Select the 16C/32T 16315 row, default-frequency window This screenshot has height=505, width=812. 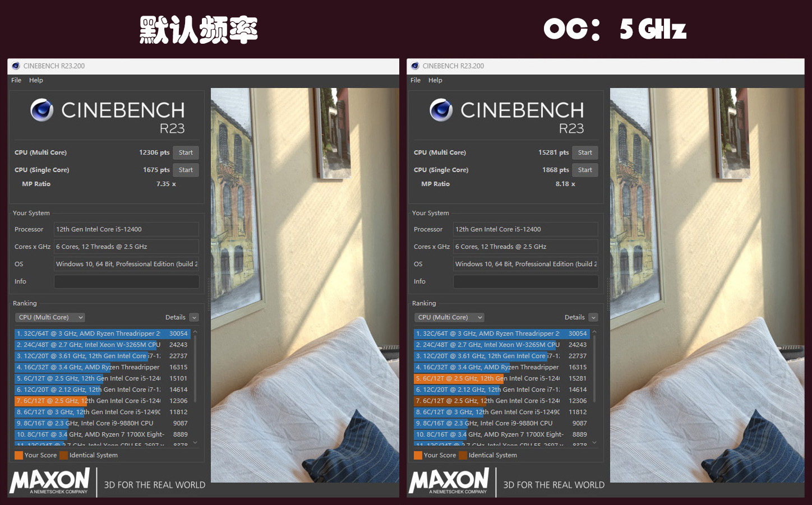coord(103,367)
